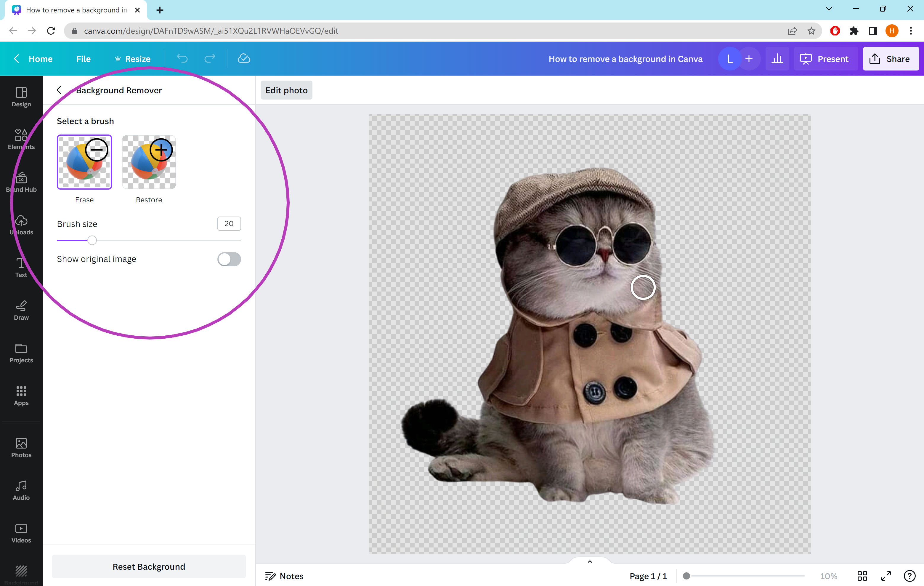Go back in browser history

point(13,31)
